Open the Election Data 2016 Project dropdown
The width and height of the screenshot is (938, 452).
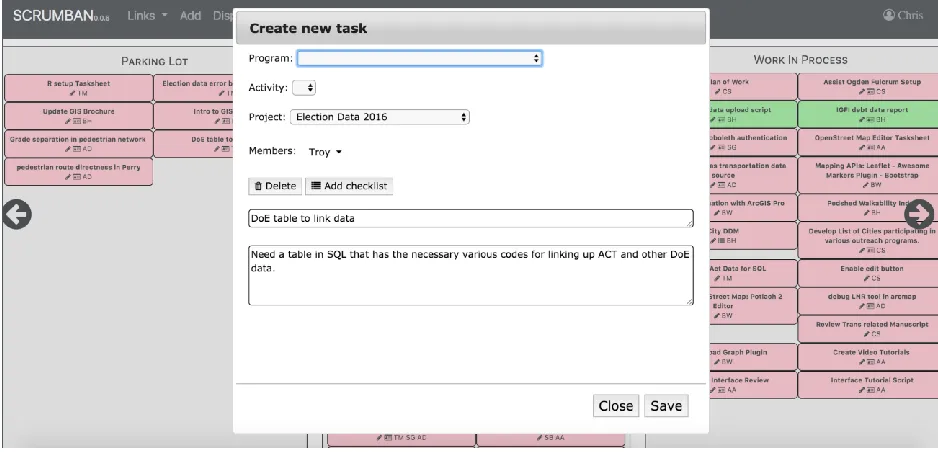(380, 117)
